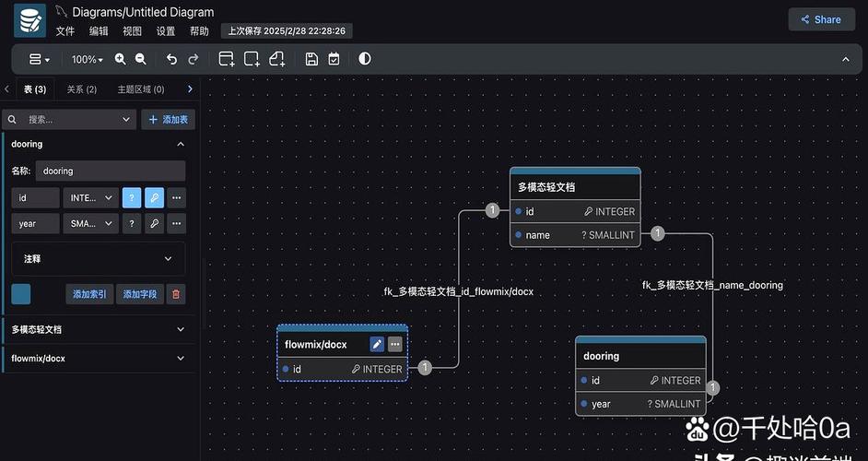Delete the dooring table with red trash button

176,294
